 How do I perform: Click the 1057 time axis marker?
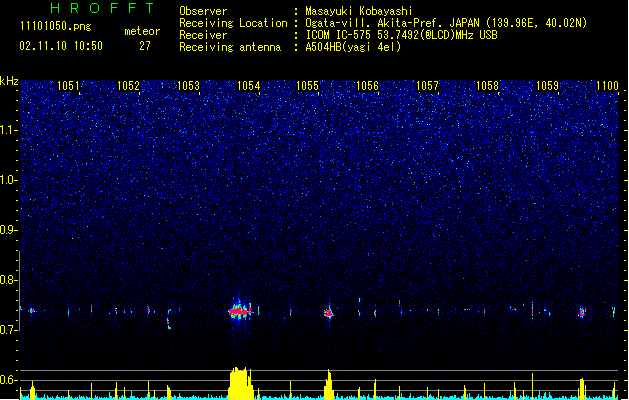pos(428,86)
